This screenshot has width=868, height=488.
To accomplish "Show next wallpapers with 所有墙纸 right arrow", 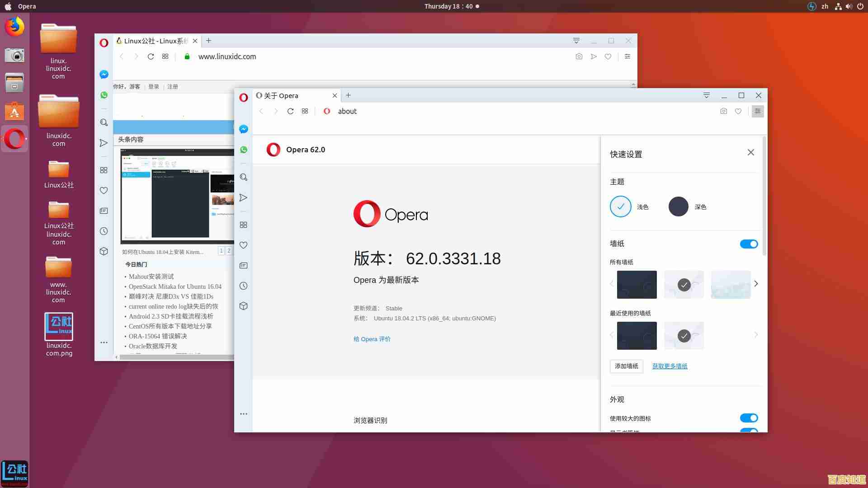I will [756, 284].
